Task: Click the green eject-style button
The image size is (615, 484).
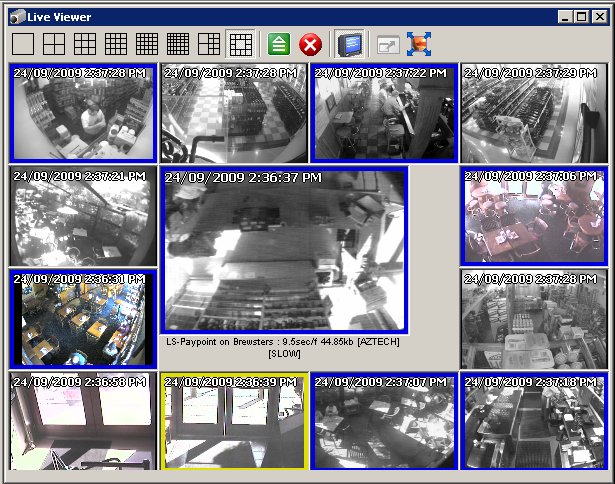Action: click(x=279, y=44)
